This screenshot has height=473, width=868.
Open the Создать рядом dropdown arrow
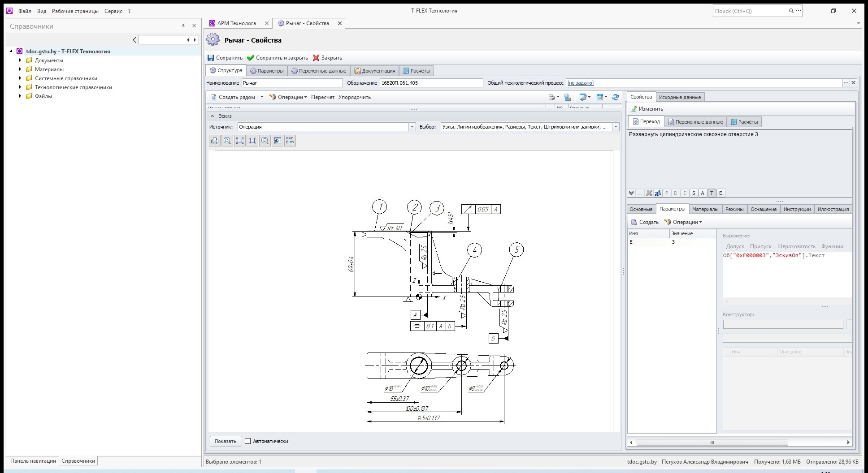(x=262, y=97)
